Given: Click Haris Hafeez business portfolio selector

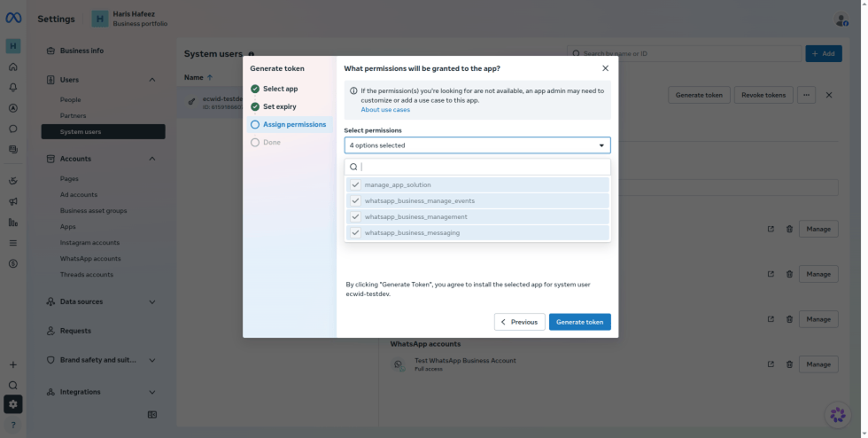Looking at the screenshot, I should [130, 19].
